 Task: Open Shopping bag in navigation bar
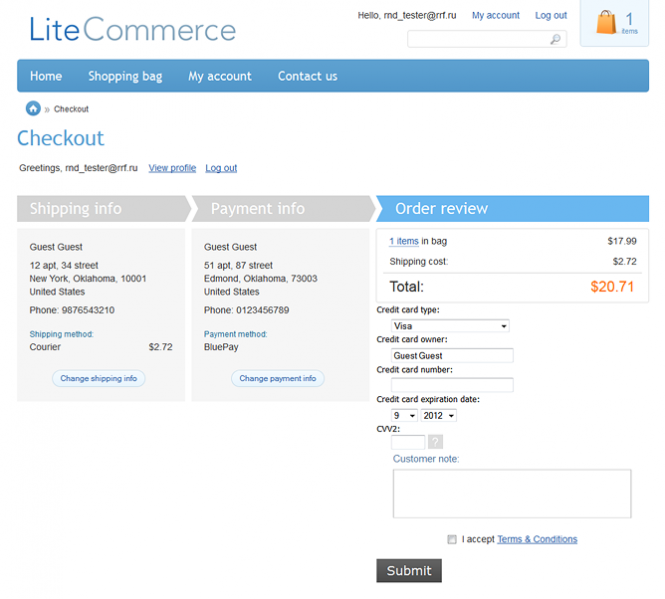[125, 76]
